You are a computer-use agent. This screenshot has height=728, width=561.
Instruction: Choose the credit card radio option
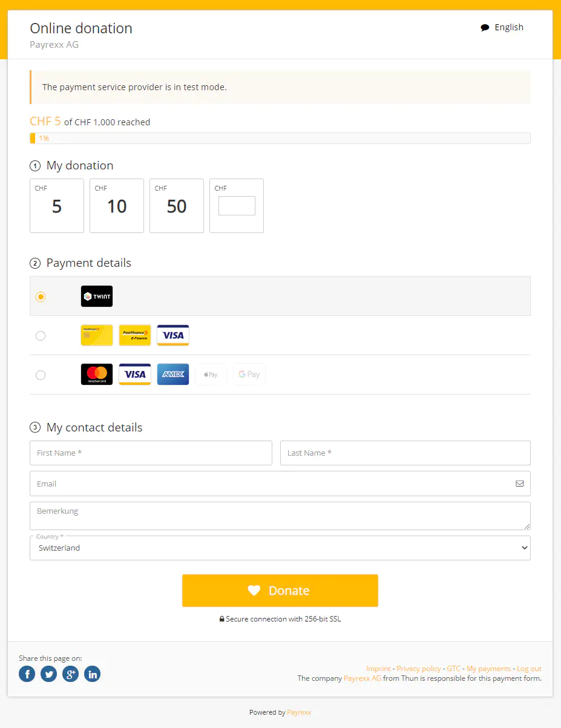coord(41,375)
